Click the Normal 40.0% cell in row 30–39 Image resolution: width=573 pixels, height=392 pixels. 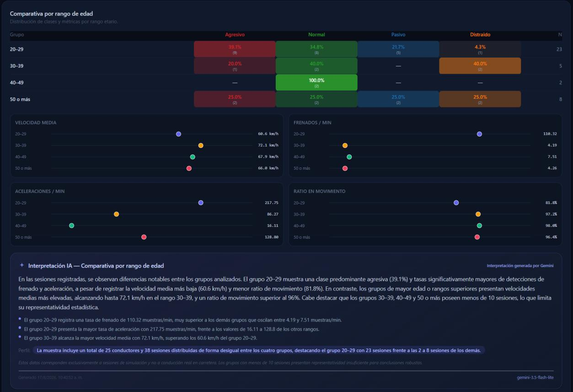[x=316, y=66]
